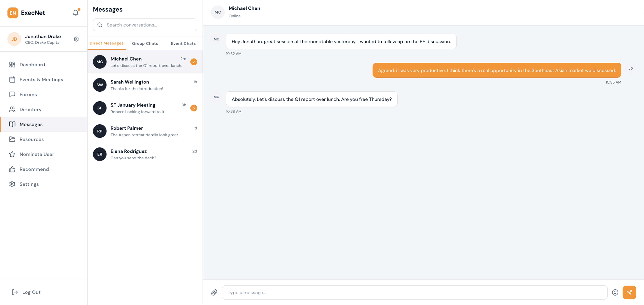This screenshot has width=644, height=305.
Task: Open profile settings gear next to Jonathan Drake
Action: (76, 39)
